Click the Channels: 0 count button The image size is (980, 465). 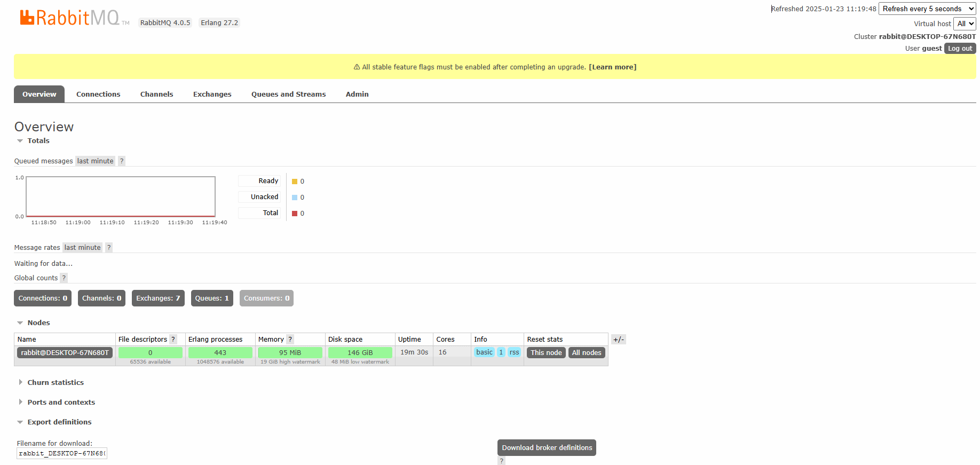(x=101, y=298)
